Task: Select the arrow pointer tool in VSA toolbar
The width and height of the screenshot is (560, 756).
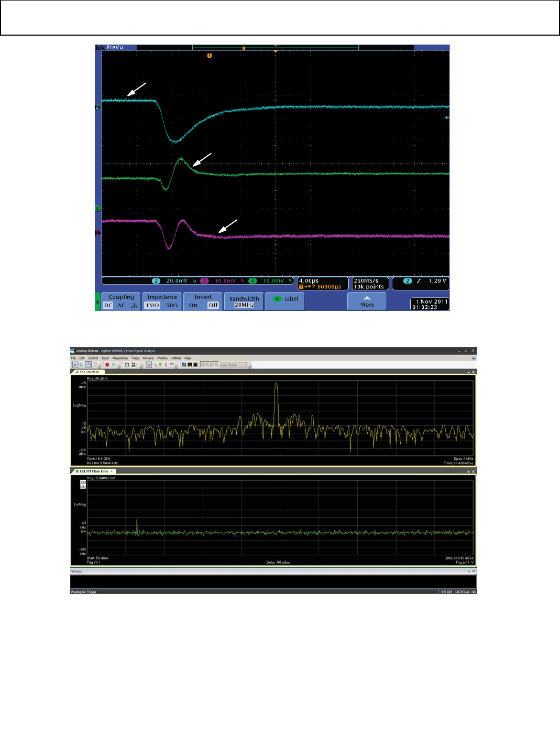Action: point(149,364)
